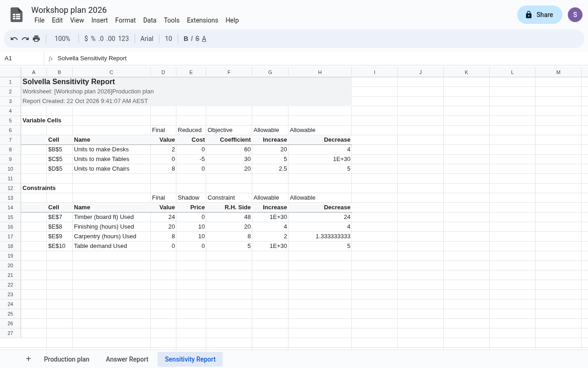Select column H header
This screenshot has width=588, height=368.
tap(320, 72)
